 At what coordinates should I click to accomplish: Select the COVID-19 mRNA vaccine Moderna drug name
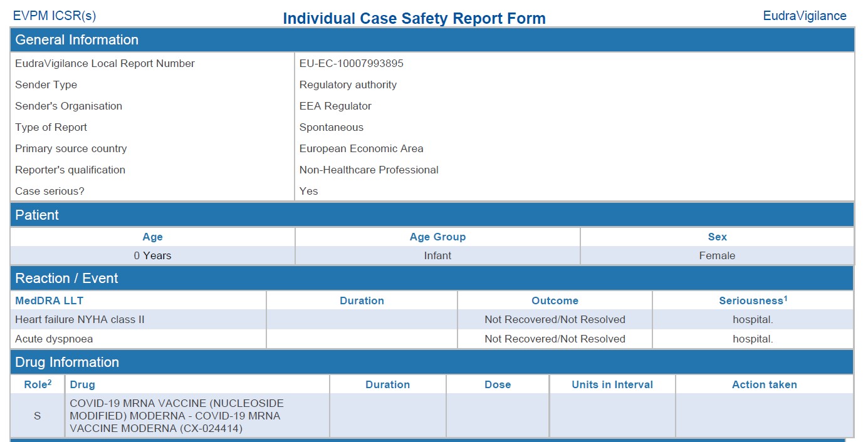pyautogui.click(x=177, y=416)
